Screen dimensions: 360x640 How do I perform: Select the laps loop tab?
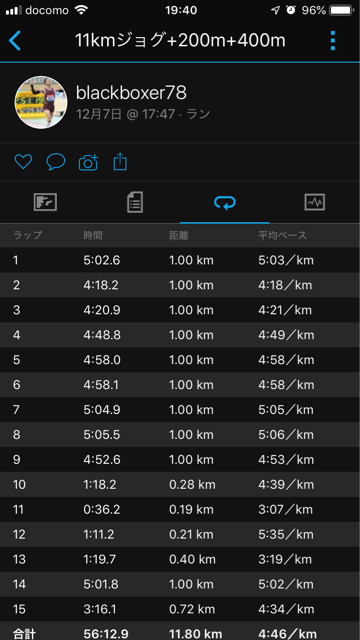click(225, 202)
